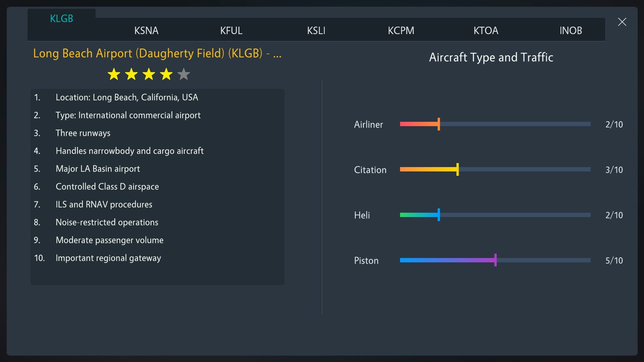
Task: Select the active KLGB tab
Action: click(61, 18)
